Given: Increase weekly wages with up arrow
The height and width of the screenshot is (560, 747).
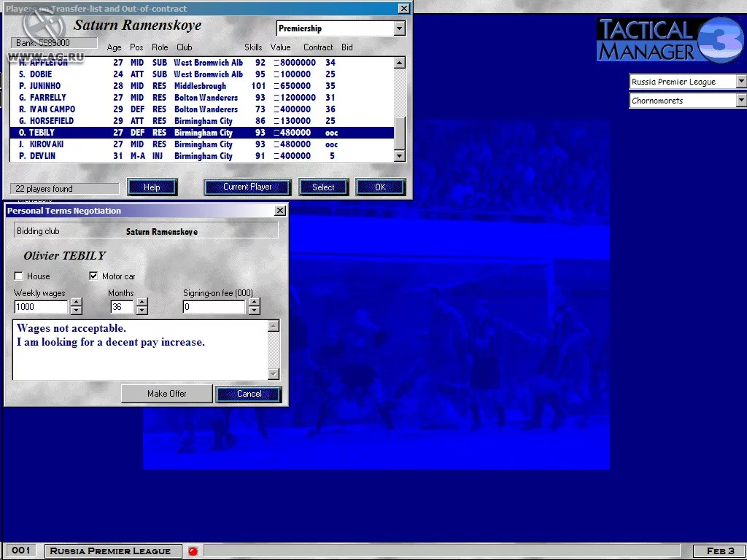Looking at the screenshot, I should tap(76, 303).
